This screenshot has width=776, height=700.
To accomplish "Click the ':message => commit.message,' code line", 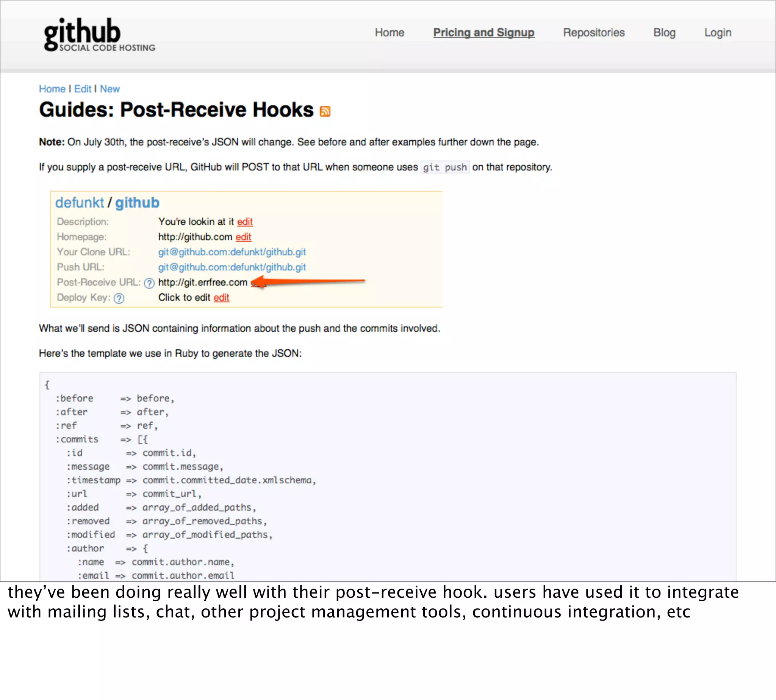I will tap(145, 467).
